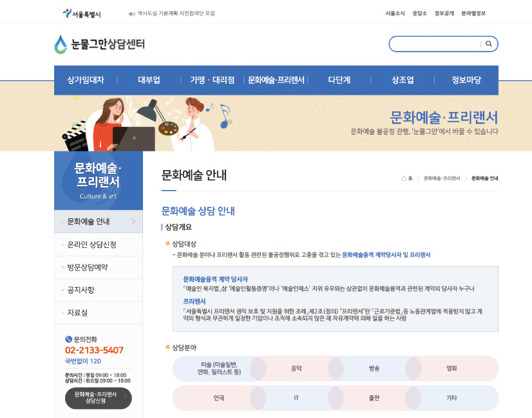The image size is (532, 418).
Task: Click the home icon in breadcrumb
Action: tap(404, 178)
